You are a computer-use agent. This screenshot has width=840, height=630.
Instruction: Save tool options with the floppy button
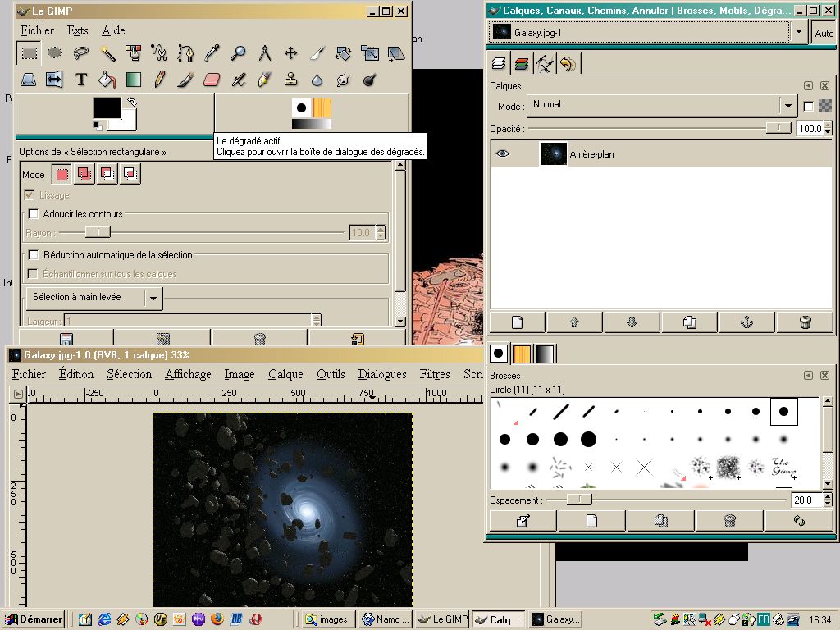point(66,338)
